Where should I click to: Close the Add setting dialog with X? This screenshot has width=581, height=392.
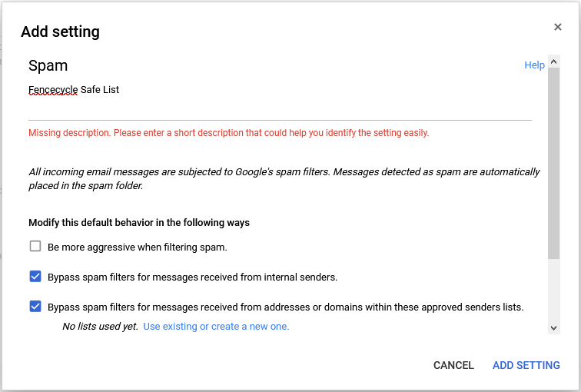[x=558, y=27]
